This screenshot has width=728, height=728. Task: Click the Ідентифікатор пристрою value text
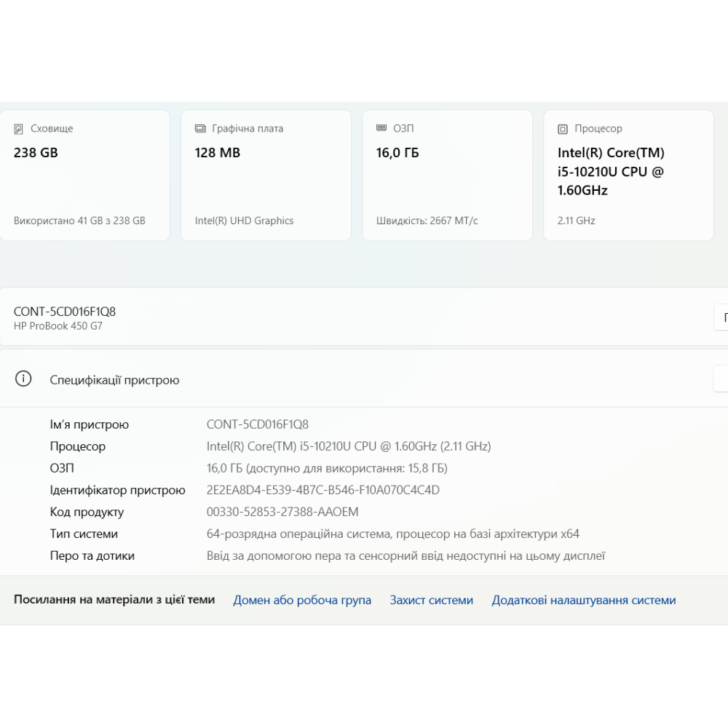coord(323,490)
